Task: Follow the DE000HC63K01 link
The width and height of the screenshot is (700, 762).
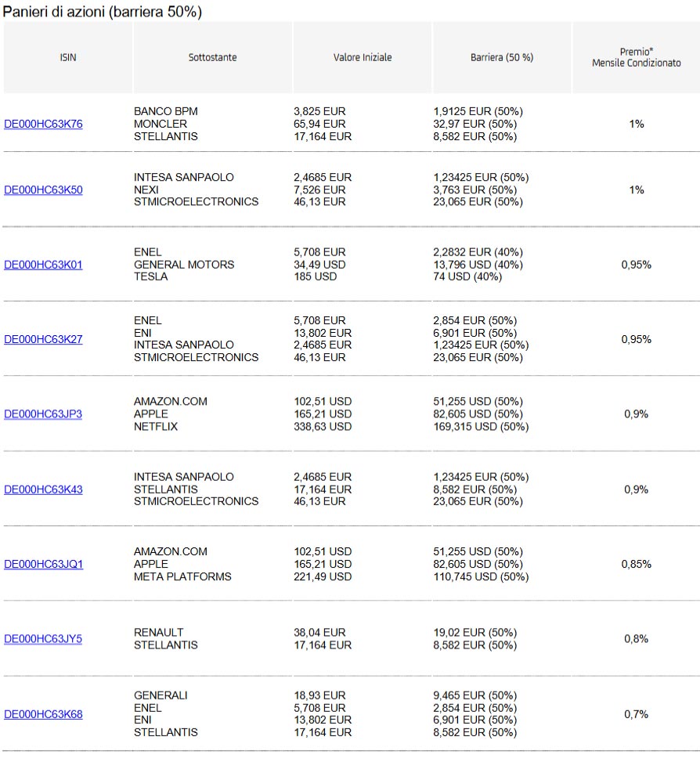Action: (x=43, y=265)
